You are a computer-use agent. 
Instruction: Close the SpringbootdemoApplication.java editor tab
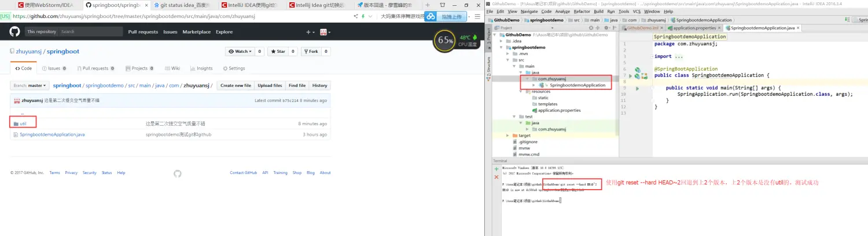799,28
